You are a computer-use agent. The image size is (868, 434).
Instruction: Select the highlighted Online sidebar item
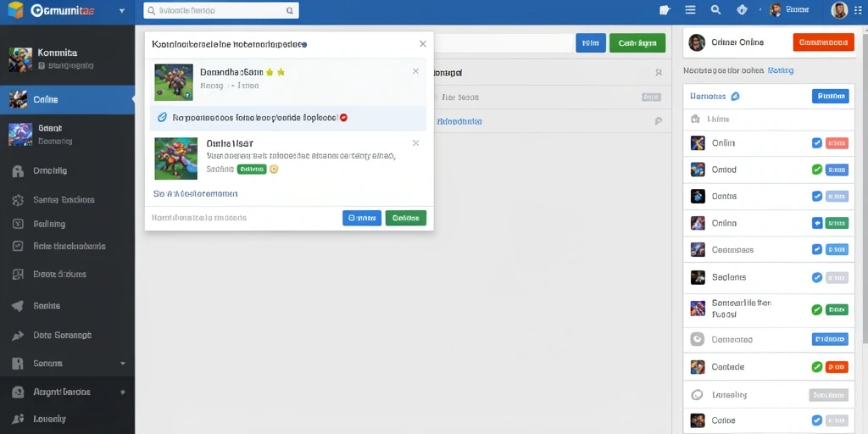(67, 100)
